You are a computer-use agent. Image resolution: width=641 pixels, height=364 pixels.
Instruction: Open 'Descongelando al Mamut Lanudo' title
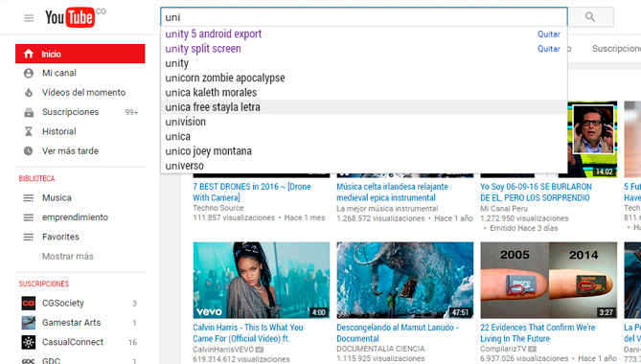pyautogui.click(x=398, y=333)
